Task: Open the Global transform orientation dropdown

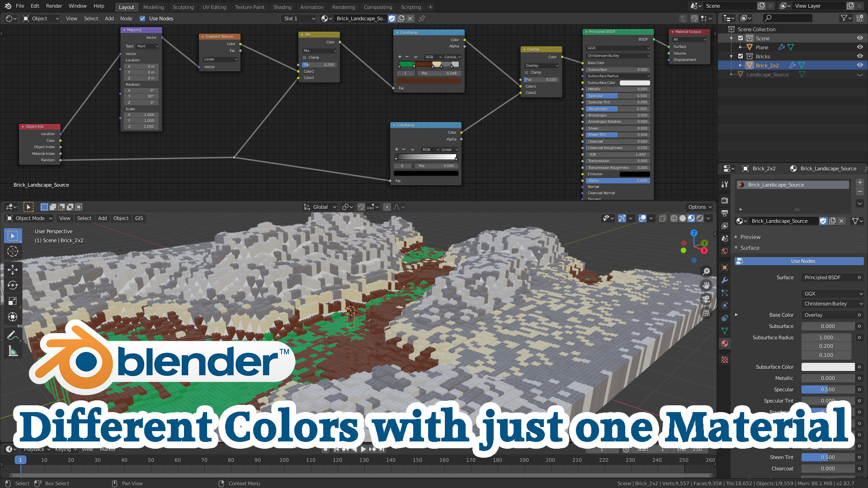Action: click(x=320, y=207)
